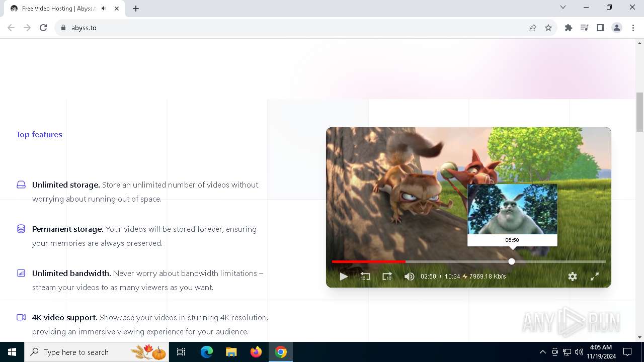Mute the video player volume
The image size is (644, 362).
(410, 277)
